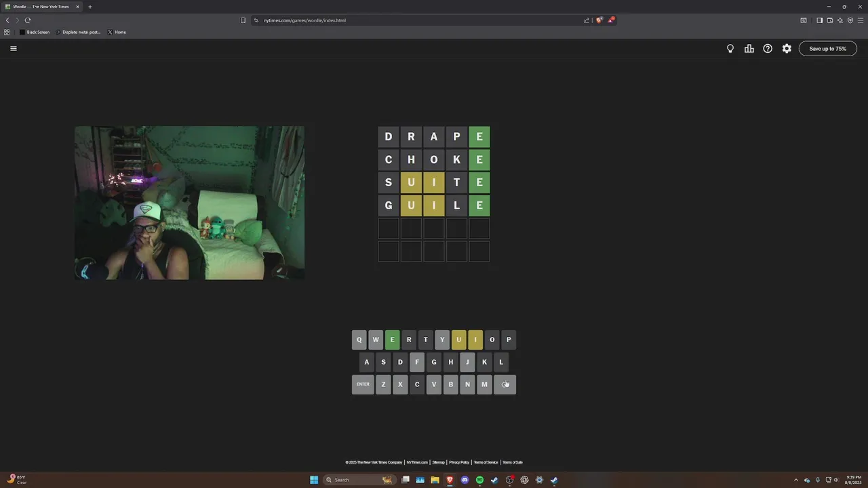The height and width of the screenshot is (488, 868).
Task: Open Brave VPN shield icon
Action: [x=850, y=20]
